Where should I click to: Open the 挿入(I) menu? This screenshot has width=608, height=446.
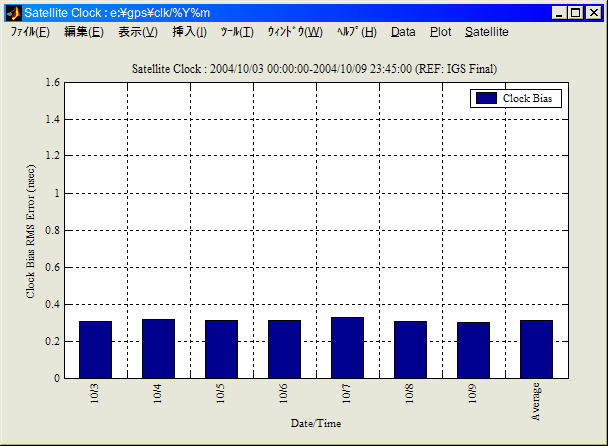tap(190, 32)
